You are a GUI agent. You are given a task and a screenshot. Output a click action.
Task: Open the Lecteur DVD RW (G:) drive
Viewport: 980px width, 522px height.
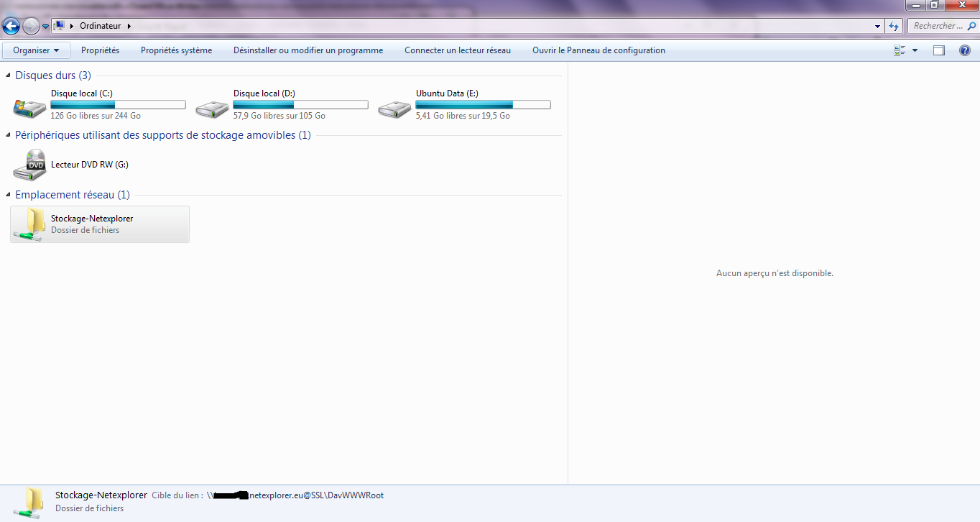29,165
